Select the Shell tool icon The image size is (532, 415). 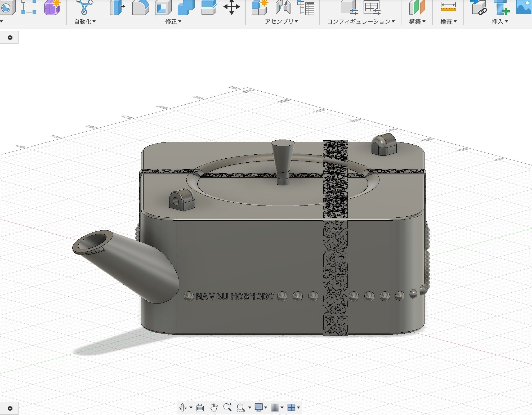click(x=163, y=7)
